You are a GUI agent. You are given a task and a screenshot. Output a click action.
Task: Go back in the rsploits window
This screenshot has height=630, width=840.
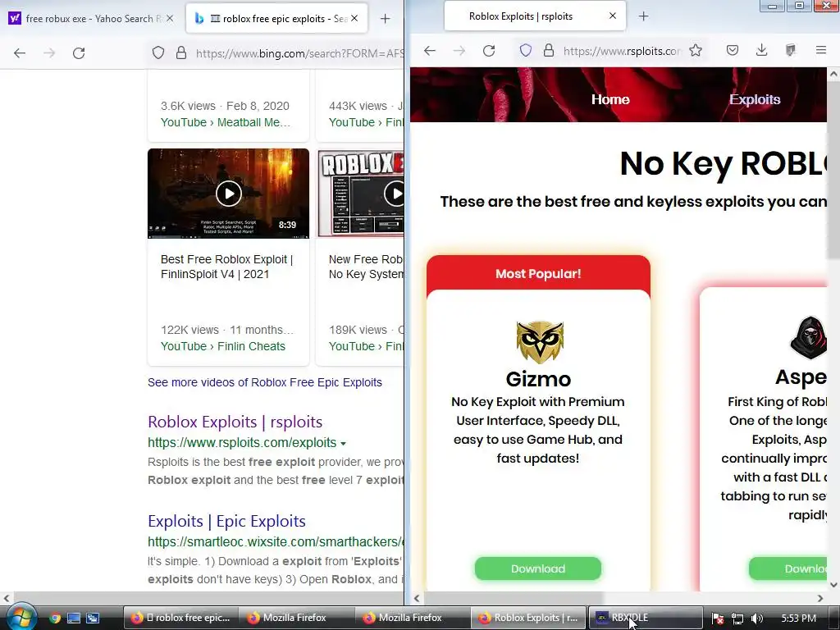[430, 51]
